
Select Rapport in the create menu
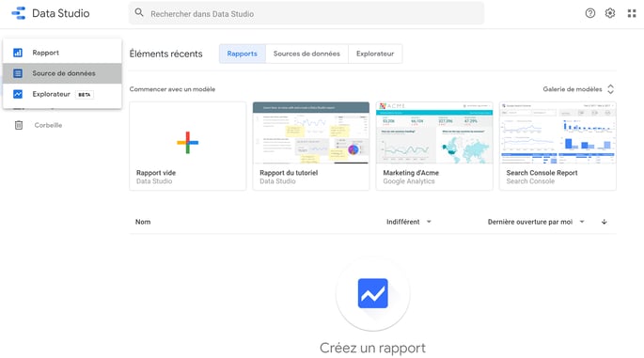pos(62,53)
